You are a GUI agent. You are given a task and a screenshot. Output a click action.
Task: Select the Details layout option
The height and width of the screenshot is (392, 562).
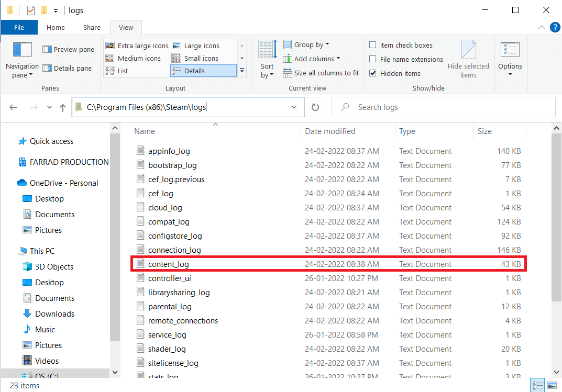pyautogui.click(x=203, y=71)
